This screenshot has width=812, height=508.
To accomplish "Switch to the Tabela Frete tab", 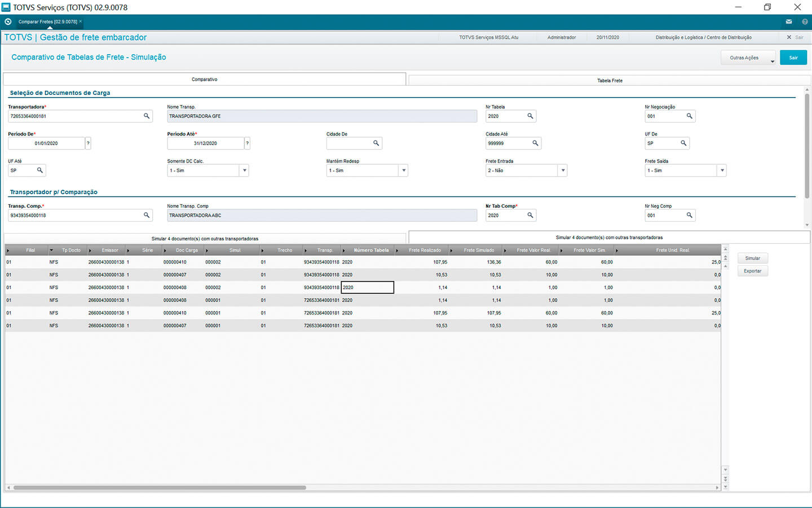I will coord(610,81).
